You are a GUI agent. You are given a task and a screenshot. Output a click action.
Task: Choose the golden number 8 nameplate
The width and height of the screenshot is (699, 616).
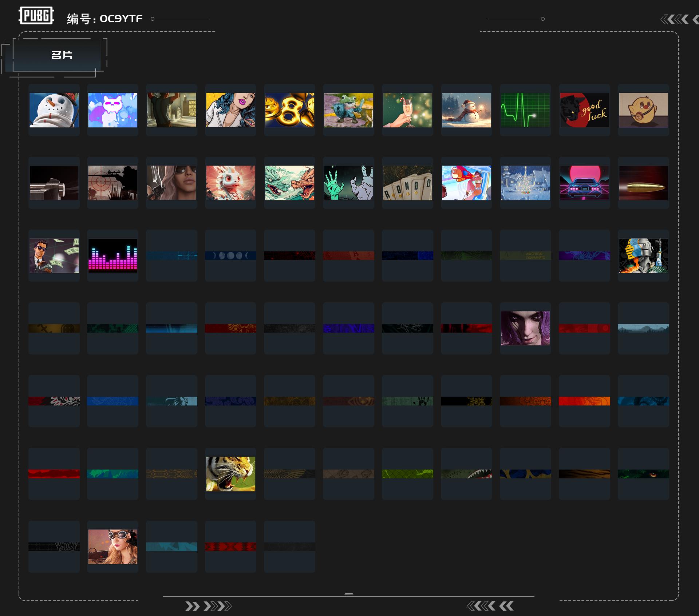pos(289,110)
